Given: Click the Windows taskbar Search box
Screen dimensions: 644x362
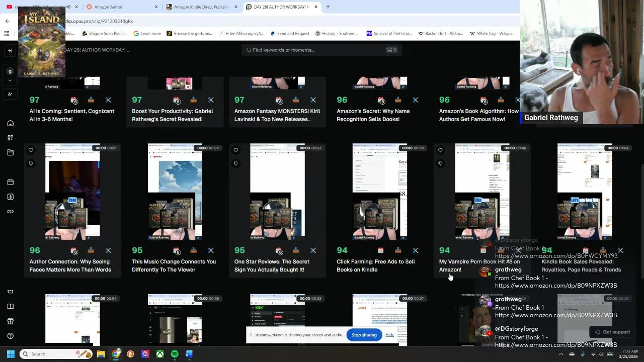Looking at the screenshot, I should click(x=56, y=354).
